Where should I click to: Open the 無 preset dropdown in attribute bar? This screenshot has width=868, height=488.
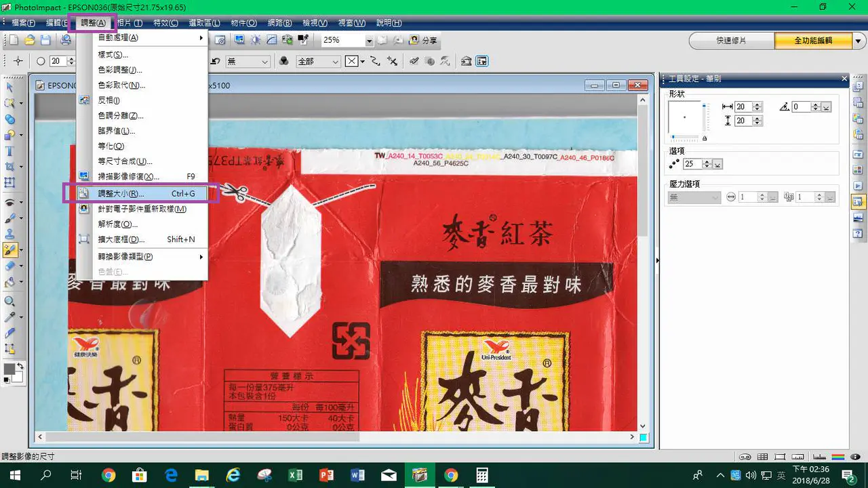click(265, 62)
